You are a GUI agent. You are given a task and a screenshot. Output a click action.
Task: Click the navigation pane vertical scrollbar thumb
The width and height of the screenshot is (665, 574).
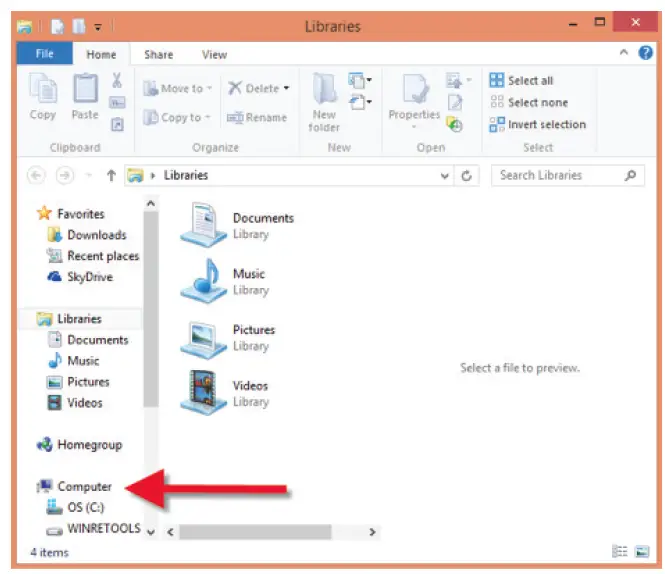151,310
